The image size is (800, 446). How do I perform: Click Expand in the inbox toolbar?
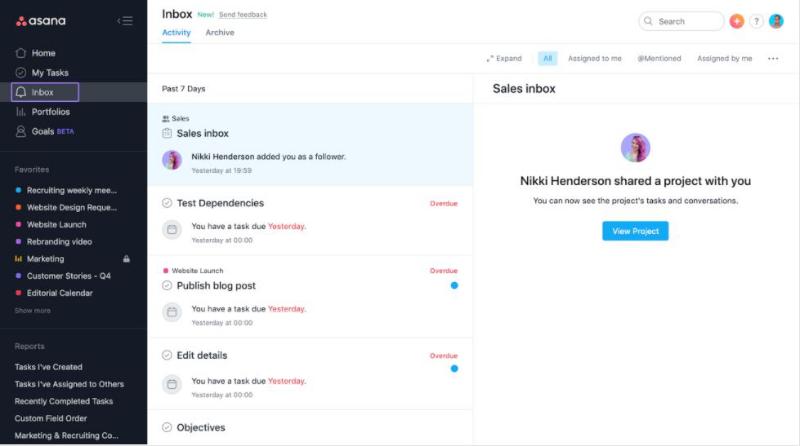[x=504, y=58]
